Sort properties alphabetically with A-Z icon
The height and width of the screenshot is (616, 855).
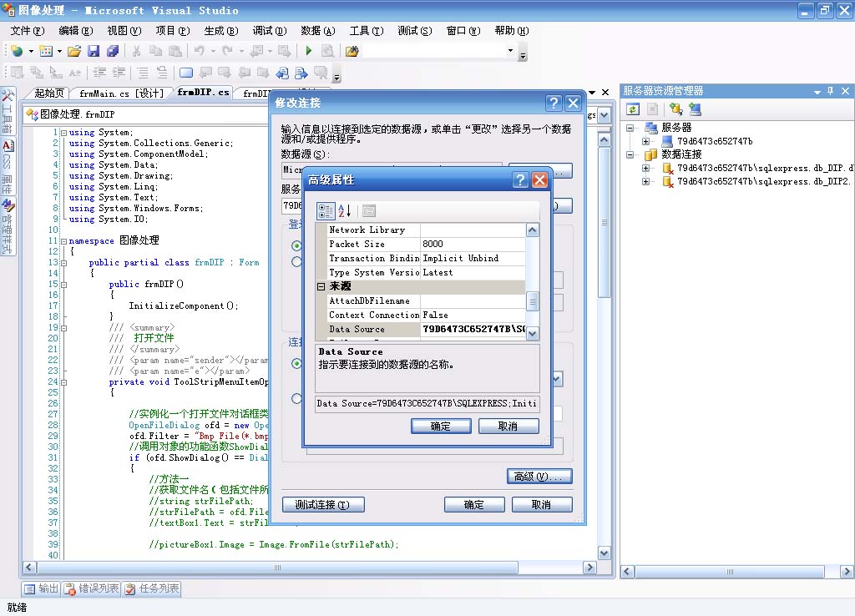click(x=344, y=210)
